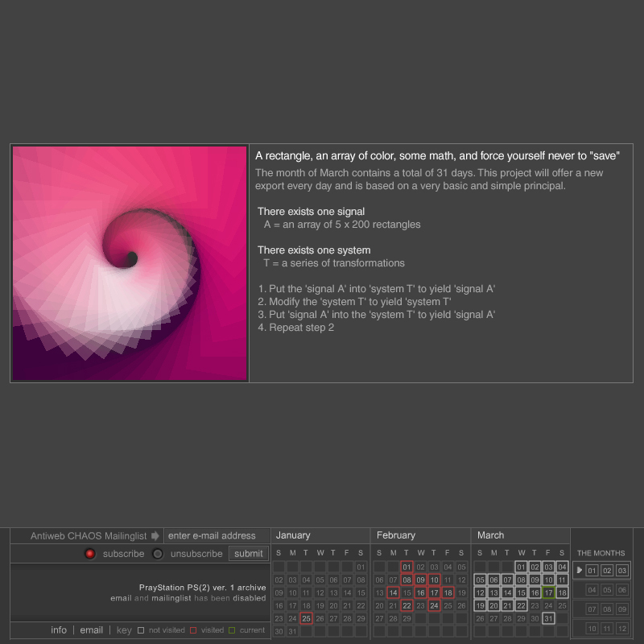644x644 pixels.
Task: Open March 31 in the calendar
Action: (548, 618)
